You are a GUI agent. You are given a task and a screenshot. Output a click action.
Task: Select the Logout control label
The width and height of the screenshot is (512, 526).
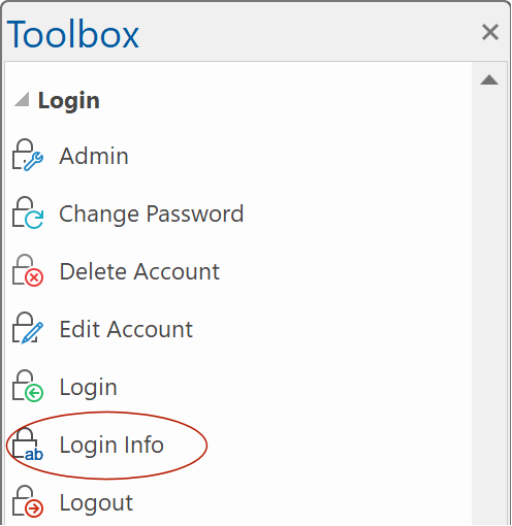pyautogui.click(x=96, y=503)
